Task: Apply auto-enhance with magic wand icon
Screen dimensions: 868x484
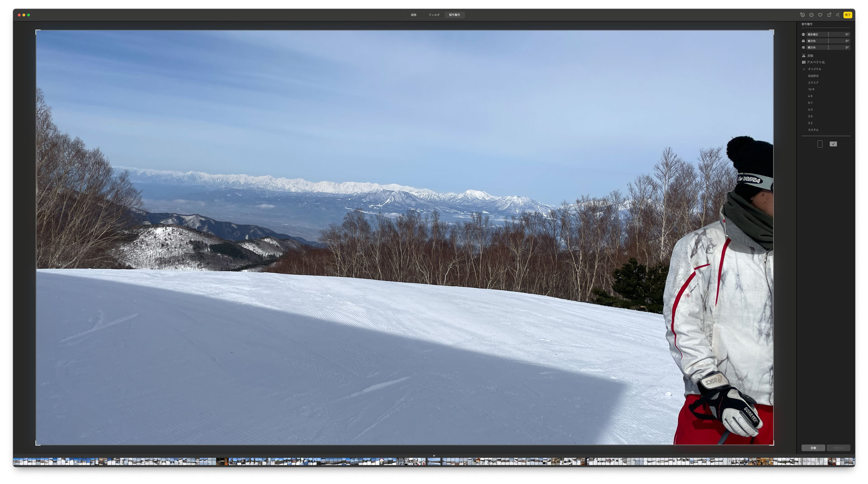Action: (838, 15)
